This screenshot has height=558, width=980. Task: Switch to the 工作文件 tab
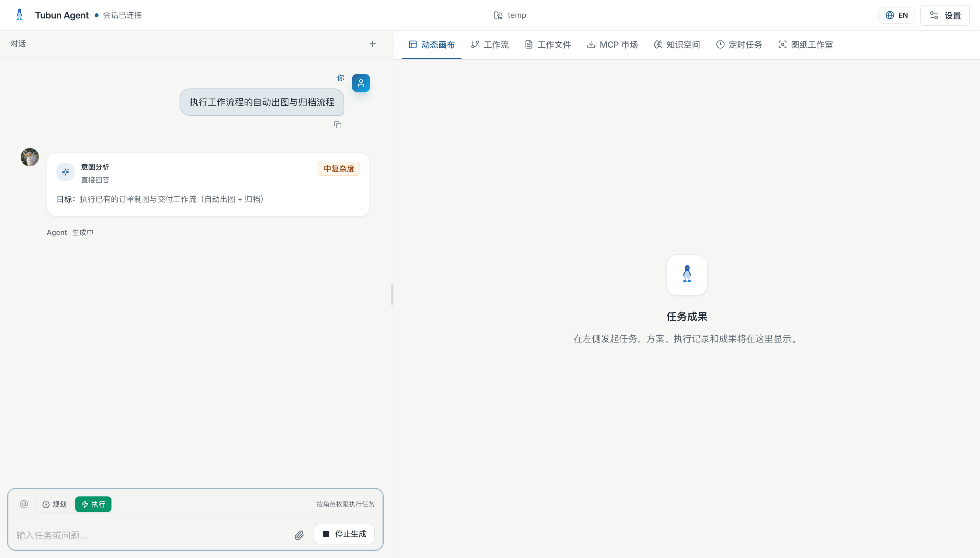(548, 45)
